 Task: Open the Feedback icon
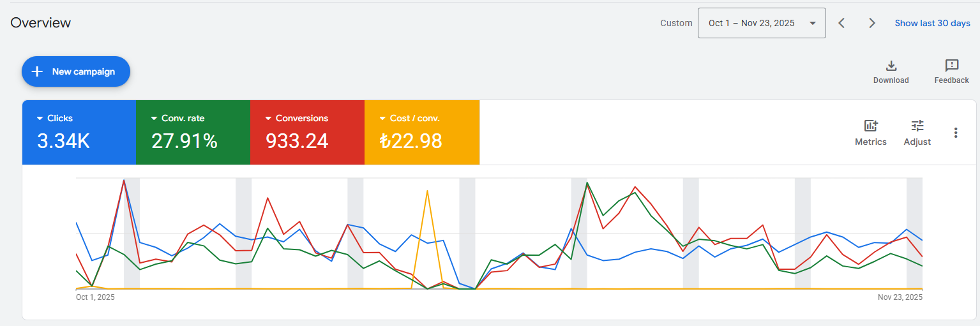[x=951, y=66]
